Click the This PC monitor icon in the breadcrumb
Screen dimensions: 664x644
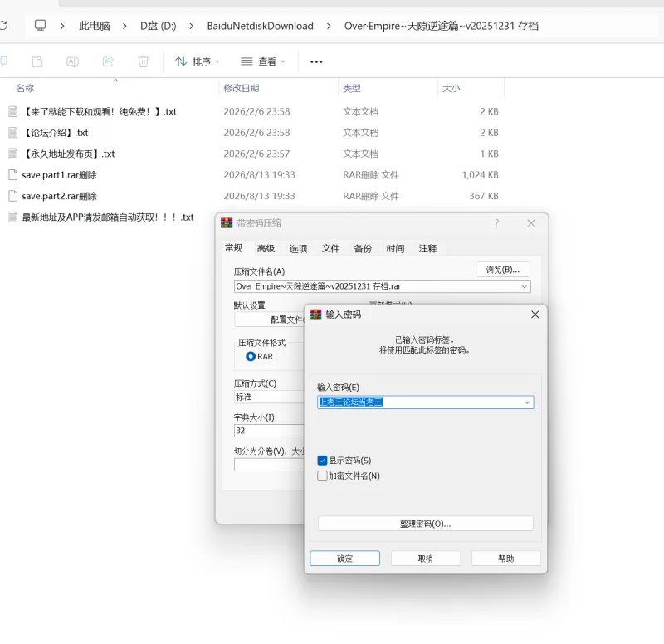click(40, 26)
